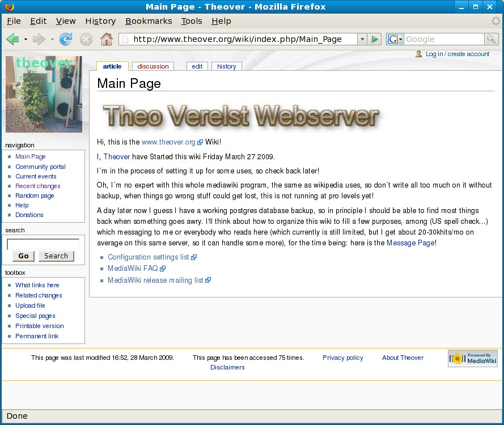Open Community portal link

(x=40, y=167)
